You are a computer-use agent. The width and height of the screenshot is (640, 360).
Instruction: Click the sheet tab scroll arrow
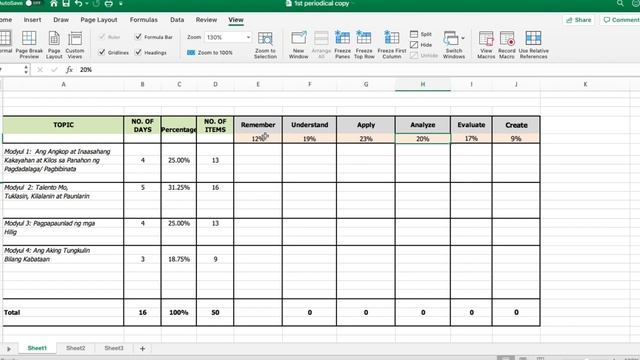(x=9, y=349)
